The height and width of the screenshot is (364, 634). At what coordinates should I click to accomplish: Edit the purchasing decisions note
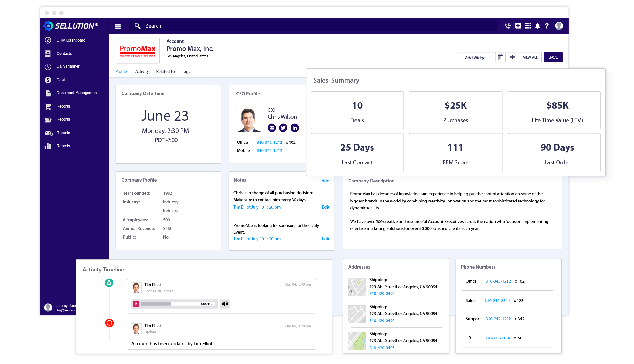point(326,207)
